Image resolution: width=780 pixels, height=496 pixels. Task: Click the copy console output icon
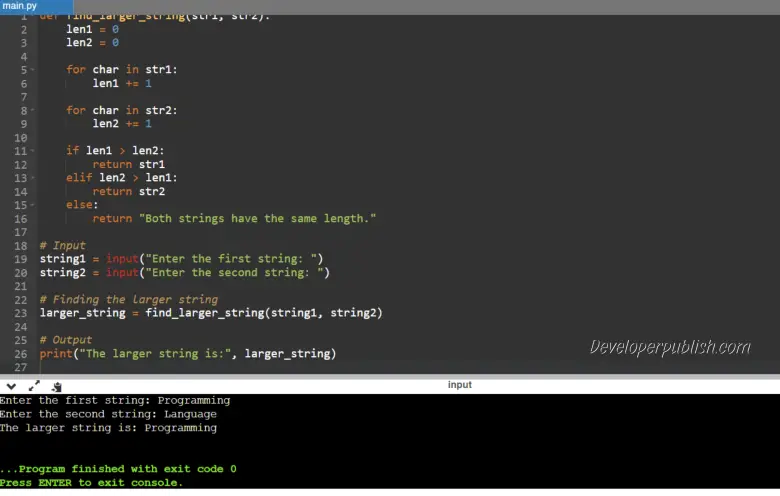[x=57, y=386]
